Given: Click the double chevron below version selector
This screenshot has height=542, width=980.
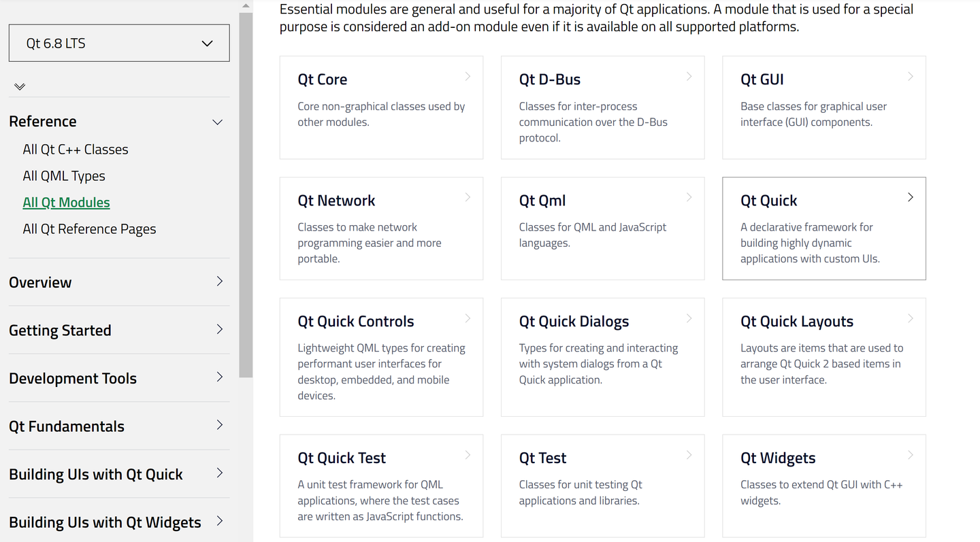Looking at the screenshot, I should click(20, 86).
